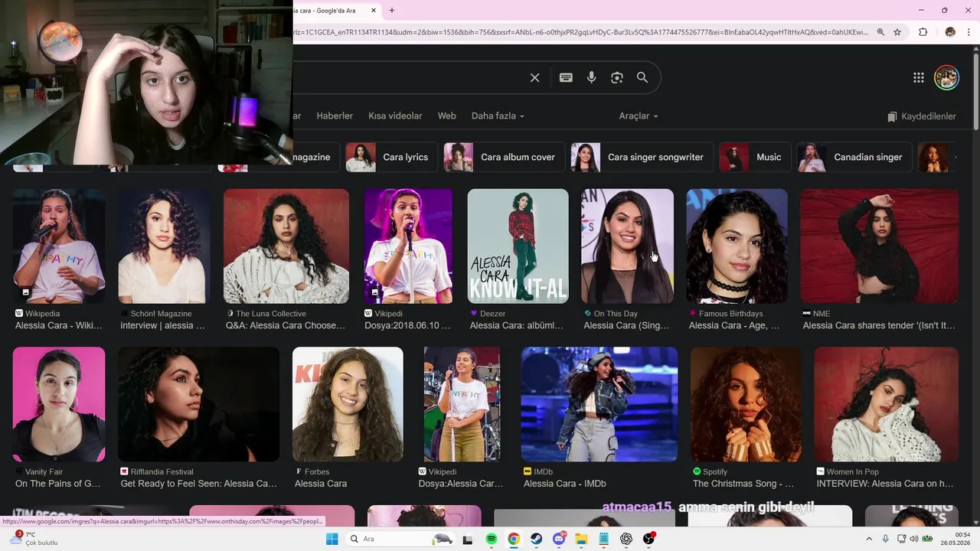
Task: Select the 'Music' filter chip
Action: click(x=754, y=157)
